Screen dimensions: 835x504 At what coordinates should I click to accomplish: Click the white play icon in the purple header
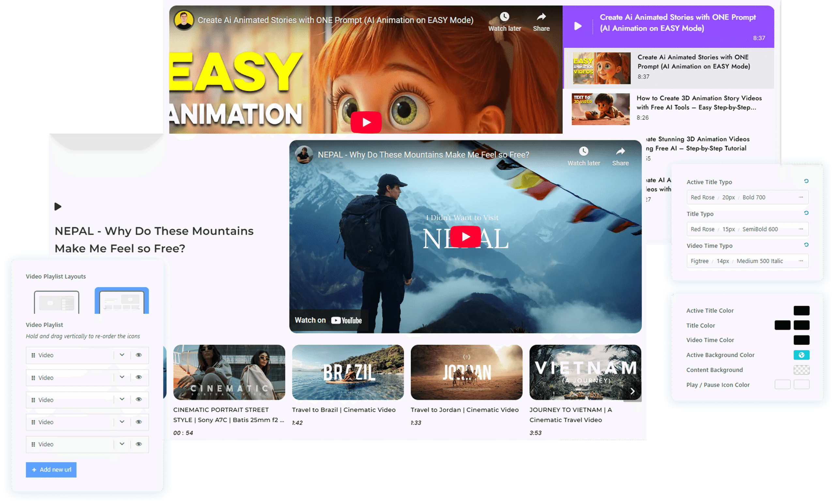578,26
